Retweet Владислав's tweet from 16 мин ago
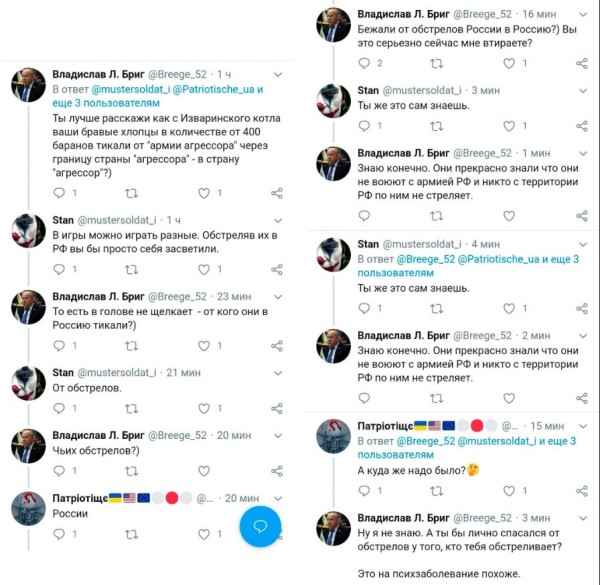600x585 pixels. [436, 64]
